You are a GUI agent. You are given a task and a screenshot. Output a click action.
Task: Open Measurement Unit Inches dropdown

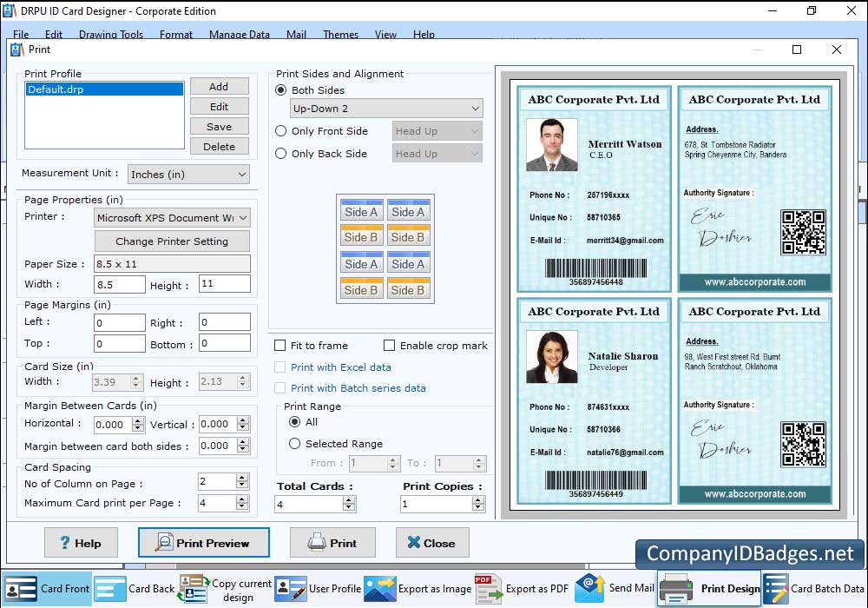click(188, 174)
